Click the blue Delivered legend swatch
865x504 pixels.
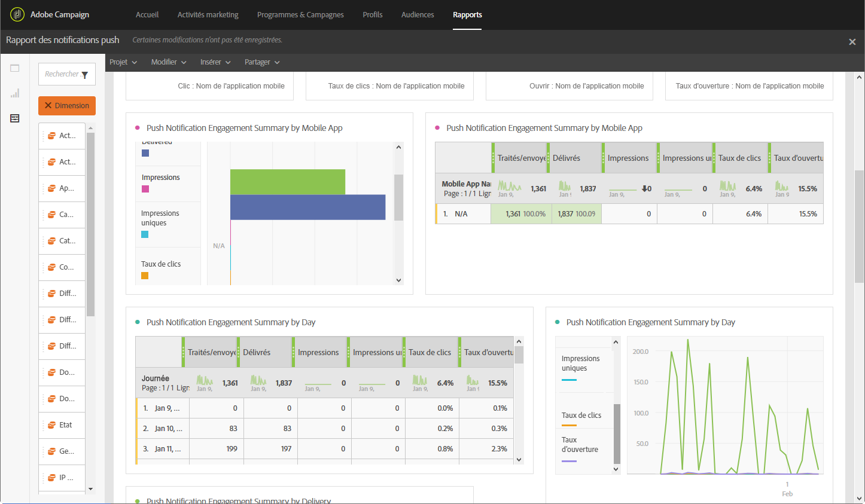[145, 153]
